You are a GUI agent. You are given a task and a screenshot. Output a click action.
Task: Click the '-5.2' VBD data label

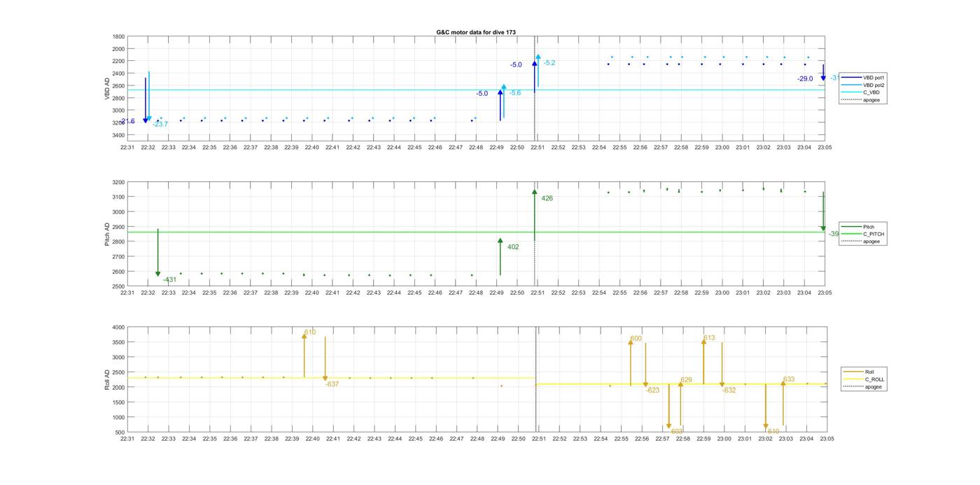(549, 63)
